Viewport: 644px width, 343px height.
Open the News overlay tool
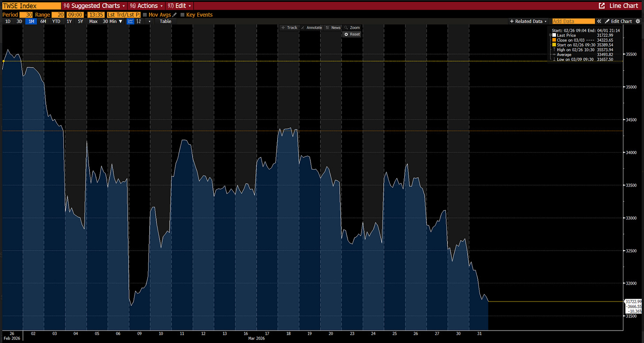tap(333, 27)
